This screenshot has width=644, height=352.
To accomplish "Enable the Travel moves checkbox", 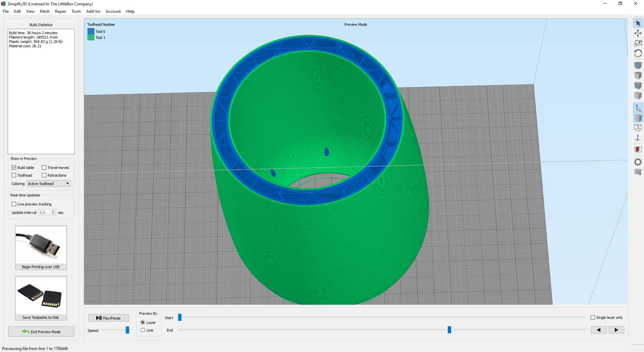I will [x=44, y=167].
